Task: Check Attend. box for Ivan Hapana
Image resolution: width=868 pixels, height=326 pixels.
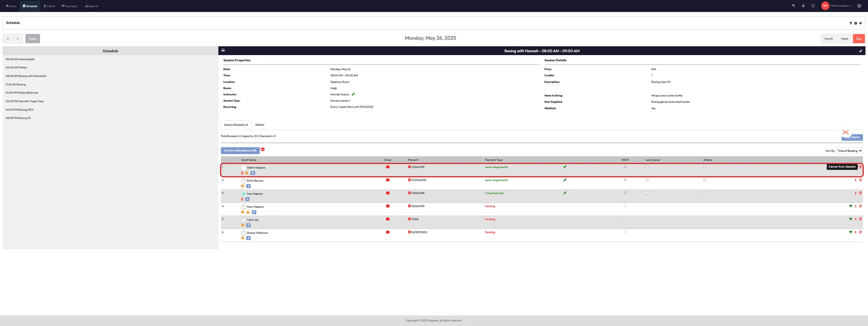Action: pyautogui.click(x=705, y=193)
